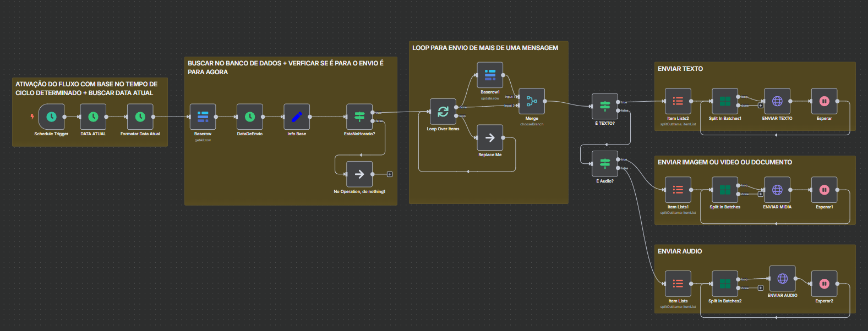The image size is (868, 331).
Task: Select the ENVIAR AUDIO sticky note title
Action: 680,251
